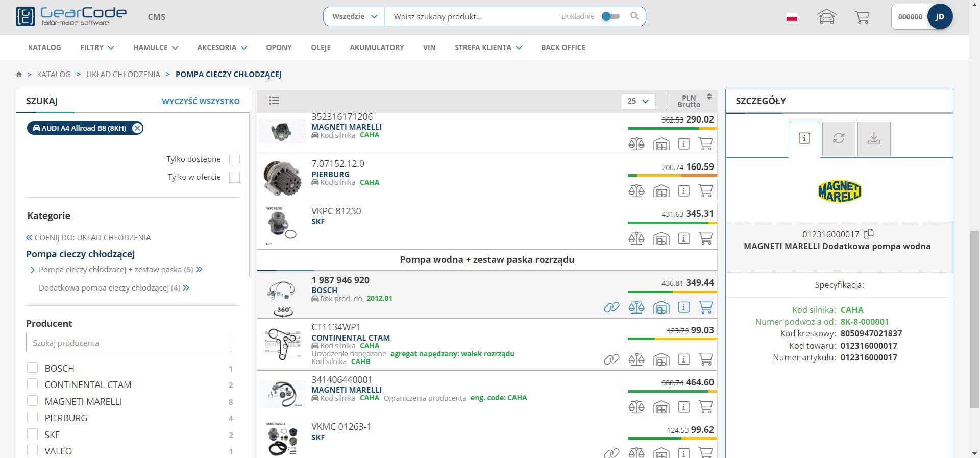The width and height of the screenshot is (980, 458).
Task: Check the VALEO producer filter
Action: pyautogui.click(x=32, y=450)
